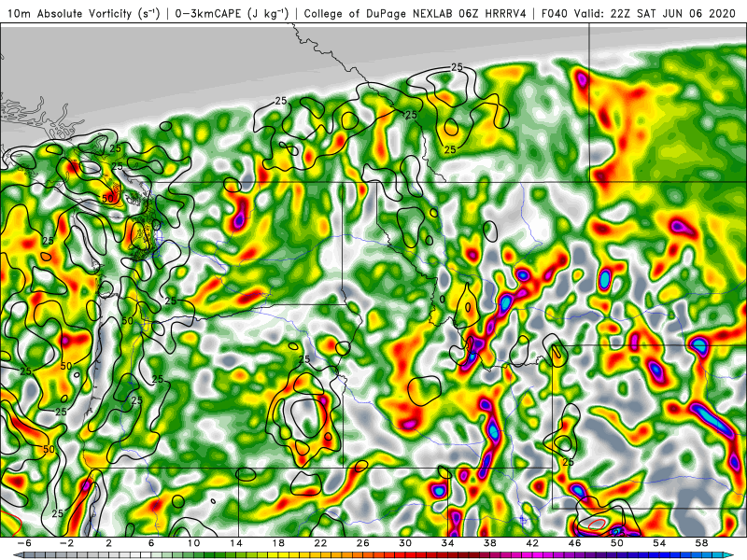Click 'College of DuPage NEXLAB' header text
The width and height of the screenshot is (747, 560).
pos(379,13)
